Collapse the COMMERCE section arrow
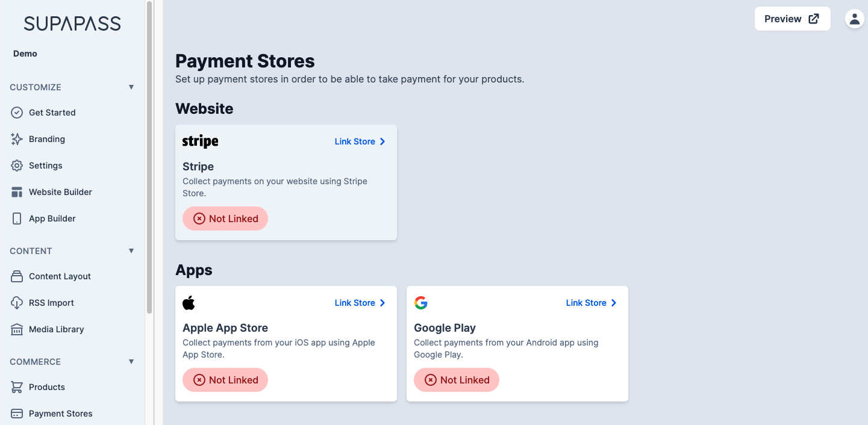This screenshot has height=425, width=868. (131, 362)
